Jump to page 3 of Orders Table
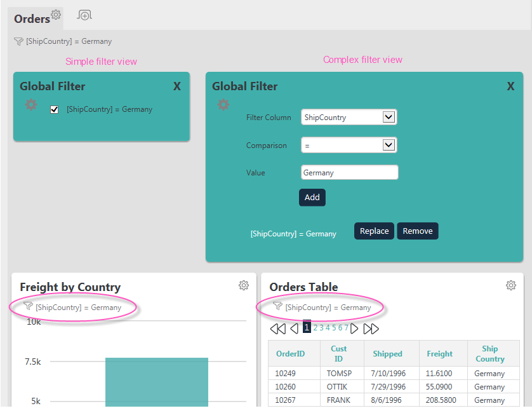The width and height of the screenshot is (532, 420). click(x=322, y=328)
